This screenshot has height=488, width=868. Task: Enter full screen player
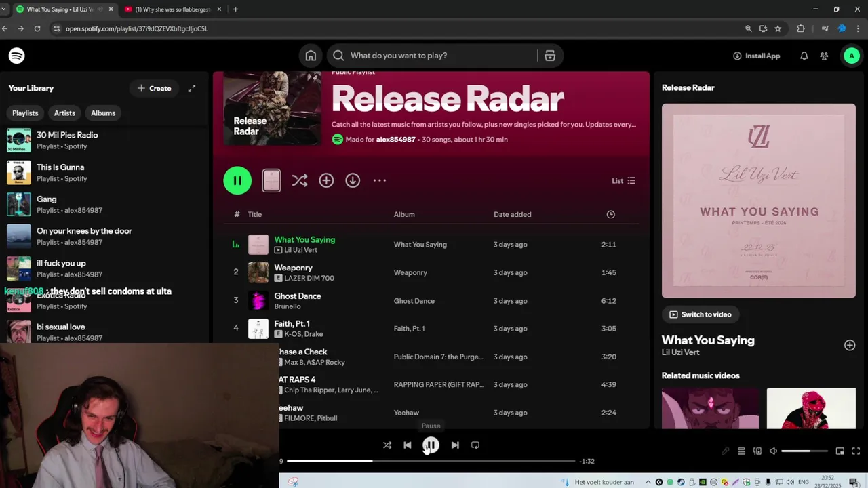[856, 451]
